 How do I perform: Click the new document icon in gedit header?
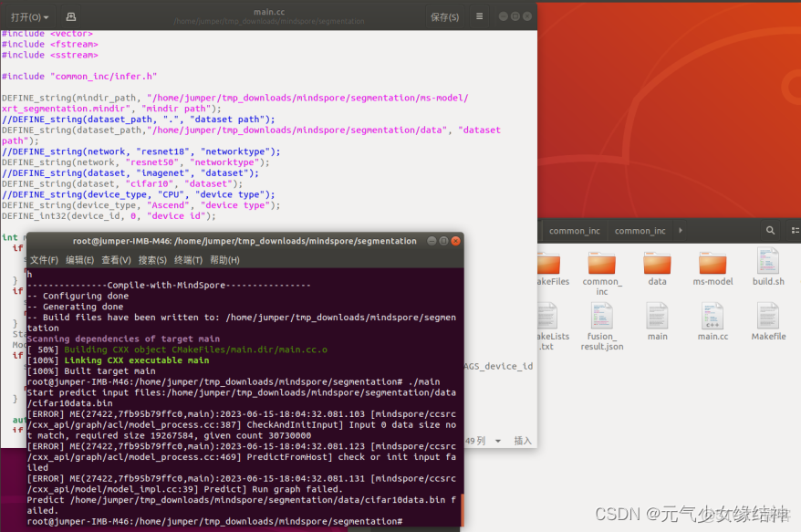(x=71, y=16)
